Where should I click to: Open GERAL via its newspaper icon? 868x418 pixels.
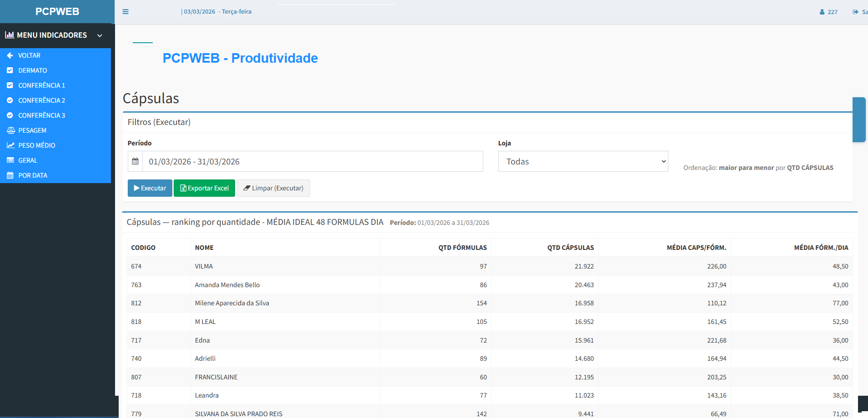coord(11,160)
